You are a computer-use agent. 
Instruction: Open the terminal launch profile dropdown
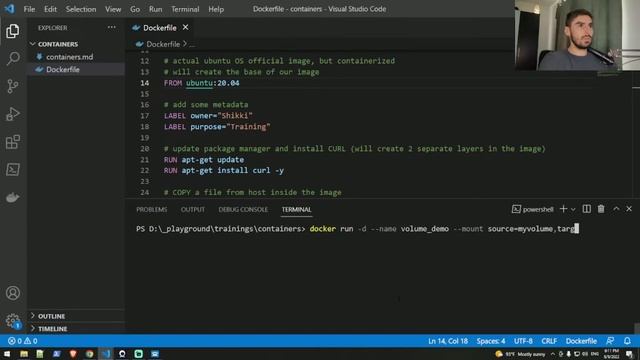pos(573,209)
